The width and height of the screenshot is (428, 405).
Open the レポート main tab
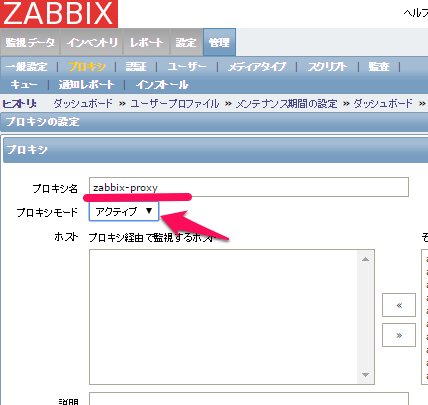147,42
